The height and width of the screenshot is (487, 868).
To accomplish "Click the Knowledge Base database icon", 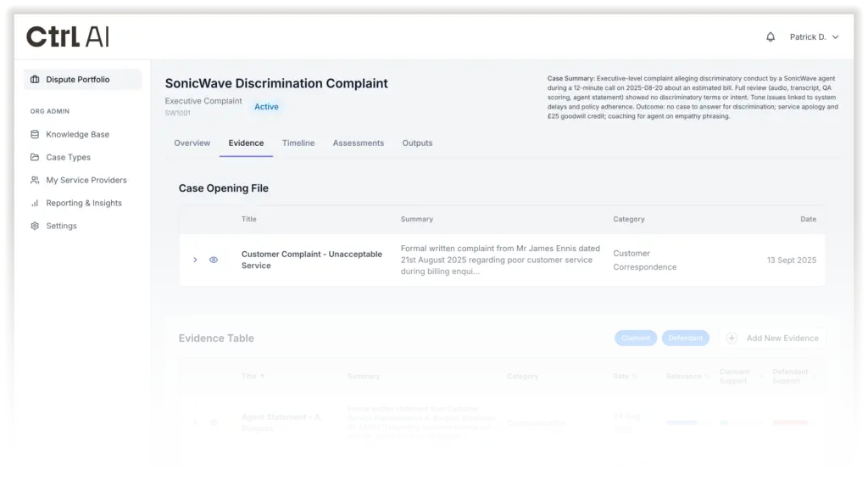I will point(35,134).
